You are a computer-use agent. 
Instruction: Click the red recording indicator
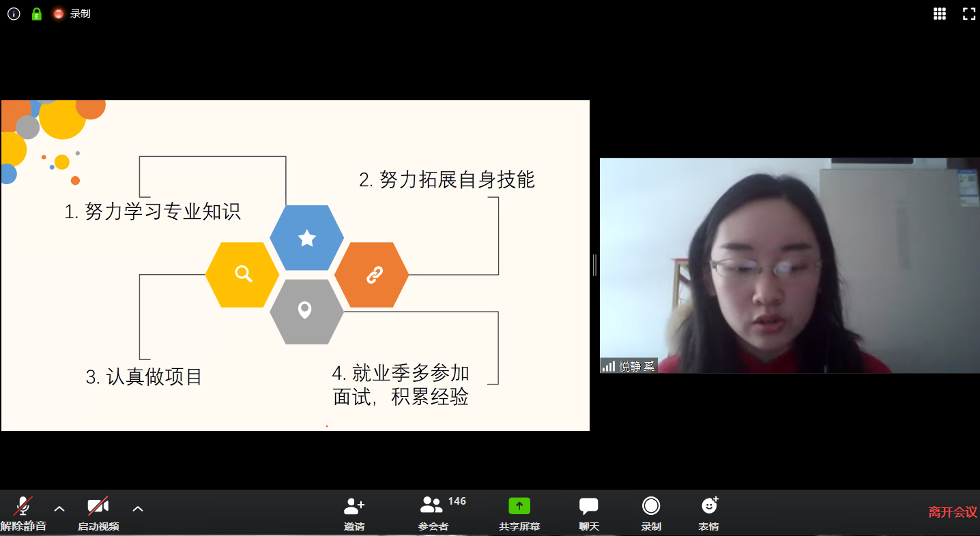click(59, 14)
